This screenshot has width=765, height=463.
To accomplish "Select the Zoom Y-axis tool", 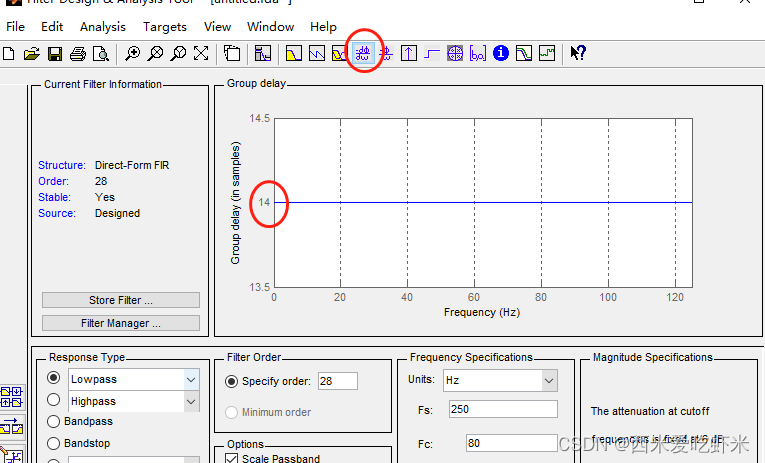I will tap(178, 53).
